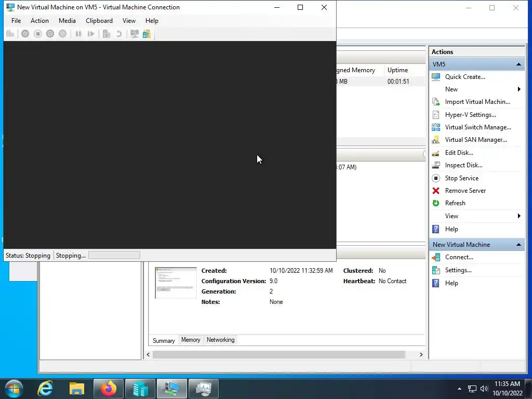Click the Start VM power toolbar icon
Viewport: 532px width, 399px height.
click(x=25, y=34)
